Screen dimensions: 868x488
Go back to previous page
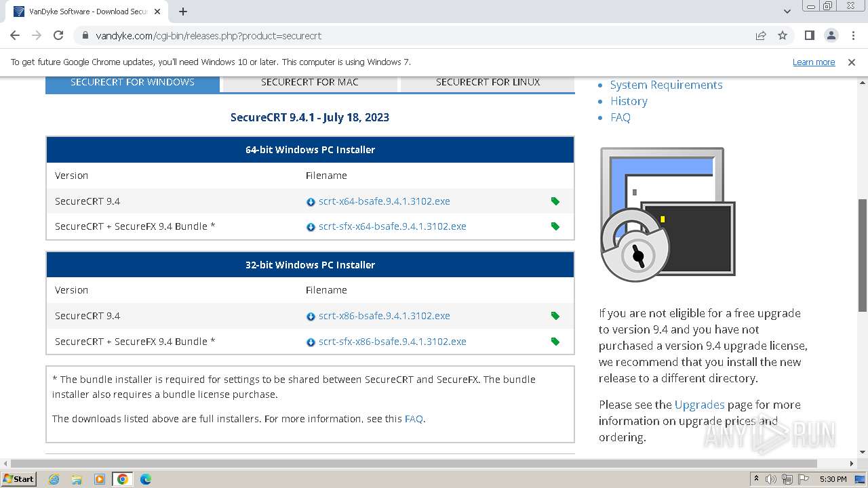point(15,35)
